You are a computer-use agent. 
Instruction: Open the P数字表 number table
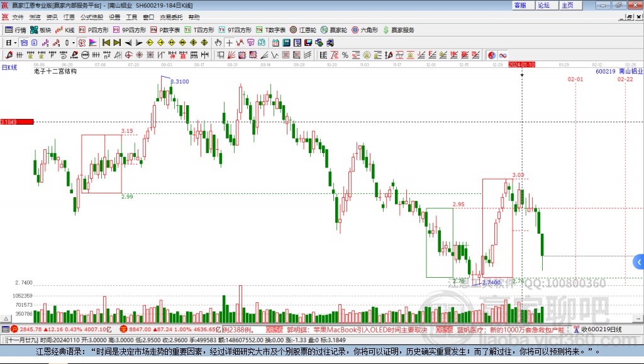click(x=165, y=30)
